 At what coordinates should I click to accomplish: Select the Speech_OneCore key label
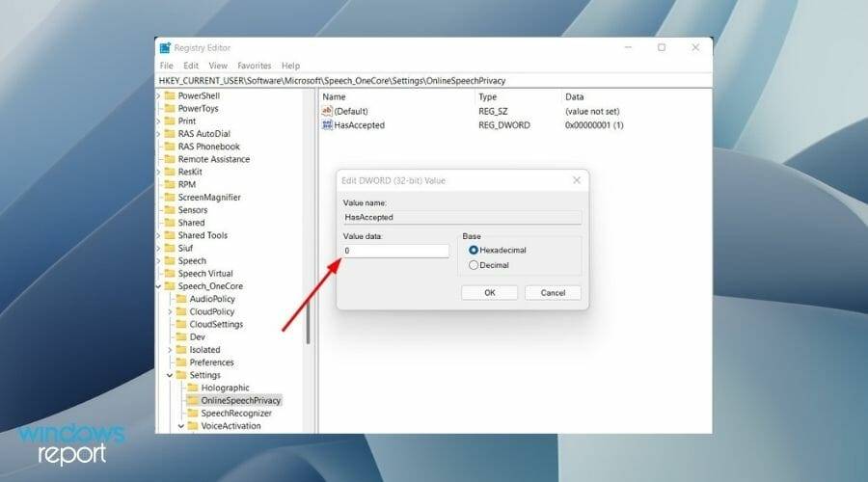[210, 286]
